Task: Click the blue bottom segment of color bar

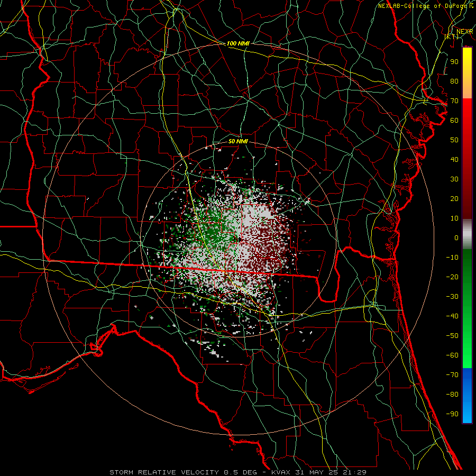Action: [467, 395]
